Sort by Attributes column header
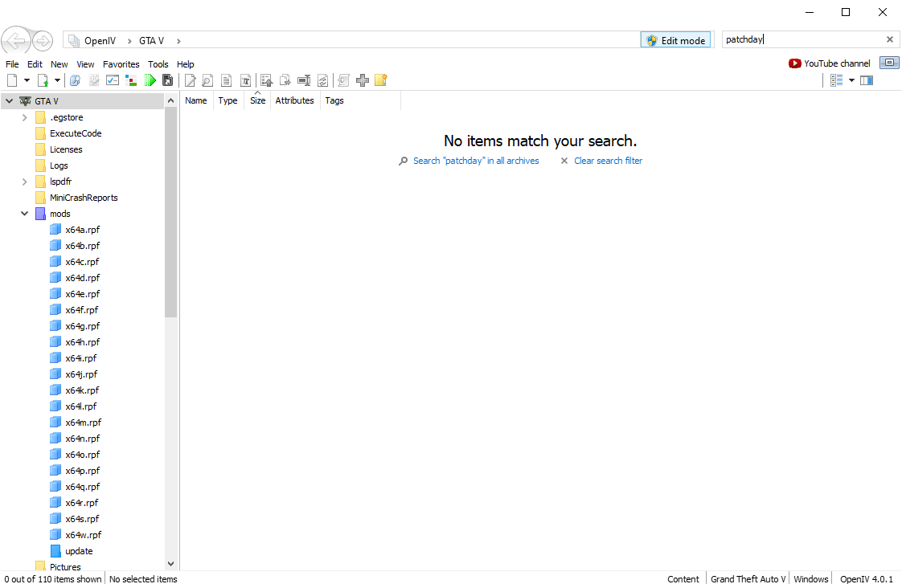The width and height of the screenshot is (902, 588). [x=294, y=100]
